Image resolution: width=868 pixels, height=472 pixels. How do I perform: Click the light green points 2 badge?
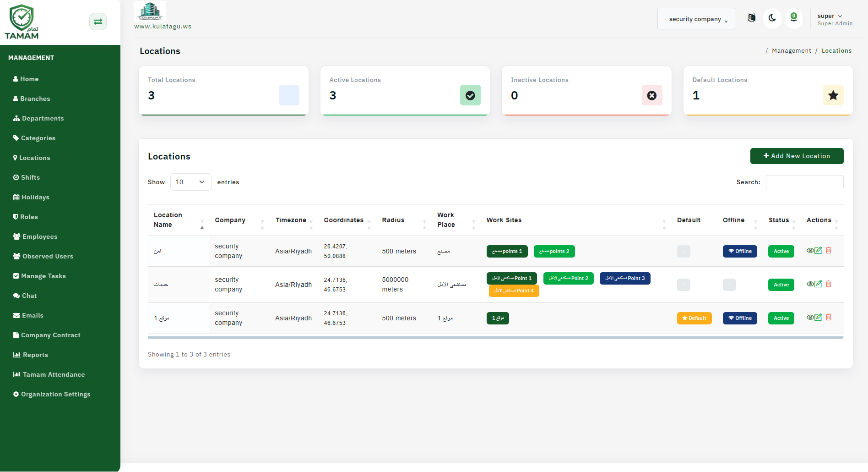pyautogui.click(x=554, y=251)
